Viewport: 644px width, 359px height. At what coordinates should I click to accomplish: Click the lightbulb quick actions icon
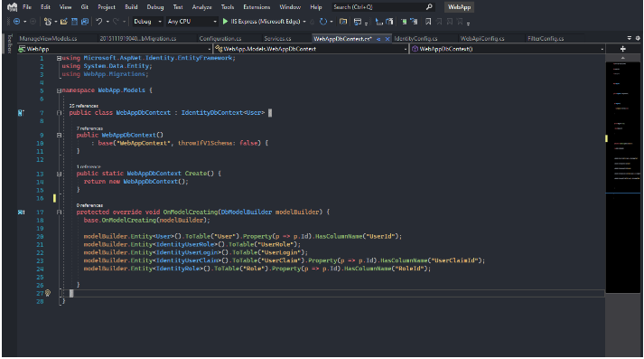[x=48, y=293]
